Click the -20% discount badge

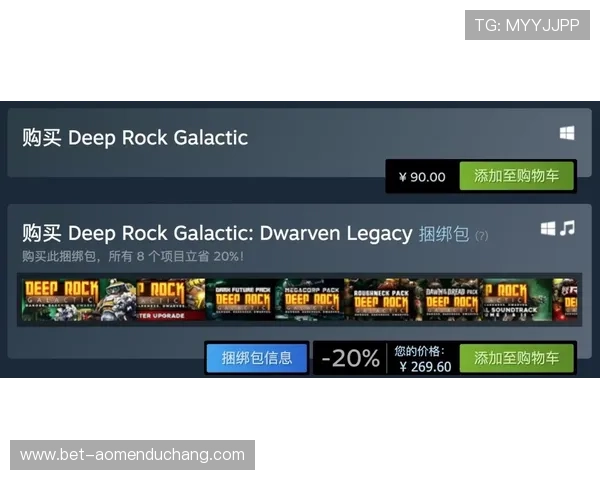pyautogui.click(x=351, y=358)
